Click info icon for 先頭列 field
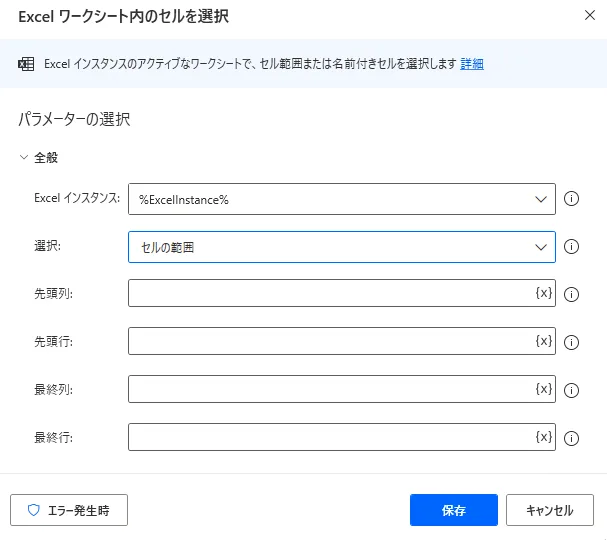 (573, 294)
